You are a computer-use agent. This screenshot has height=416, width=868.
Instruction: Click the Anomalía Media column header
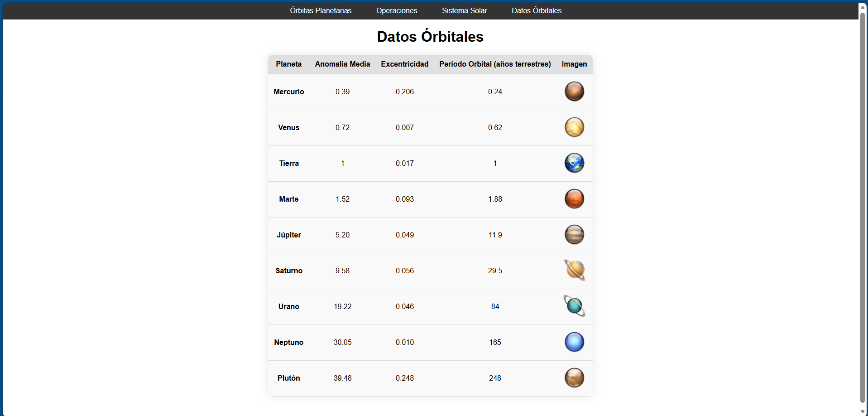tap(342, 64)
